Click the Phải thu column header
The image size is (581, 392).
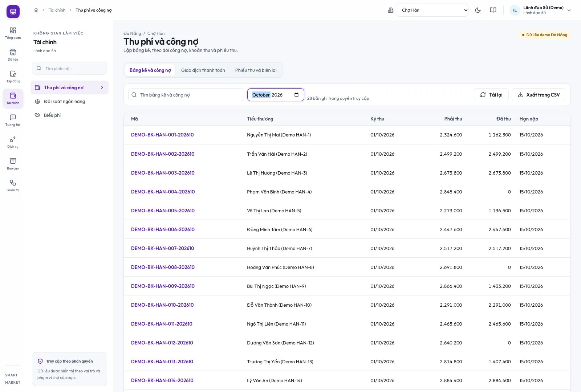tap(453, 119)
